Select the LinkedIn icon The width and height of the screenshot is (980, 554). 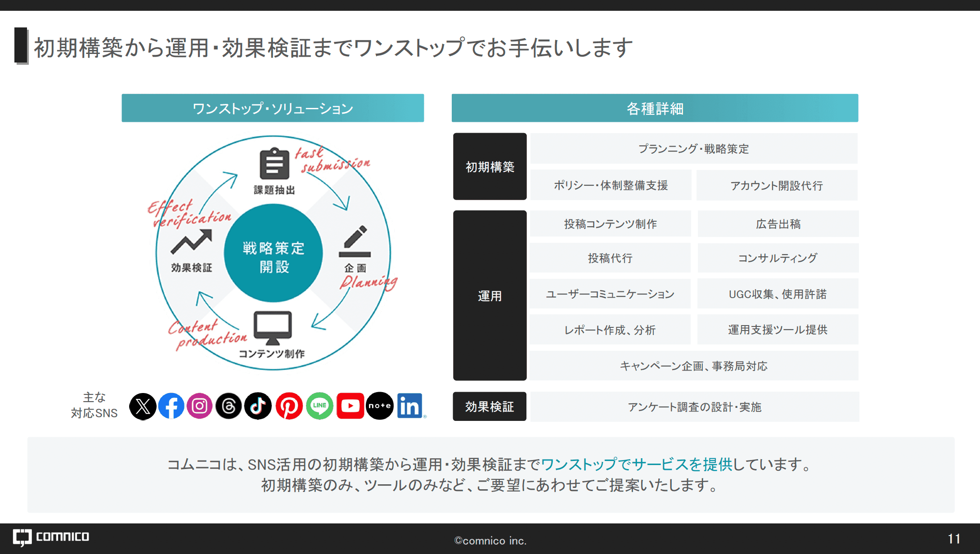point(410,406)
